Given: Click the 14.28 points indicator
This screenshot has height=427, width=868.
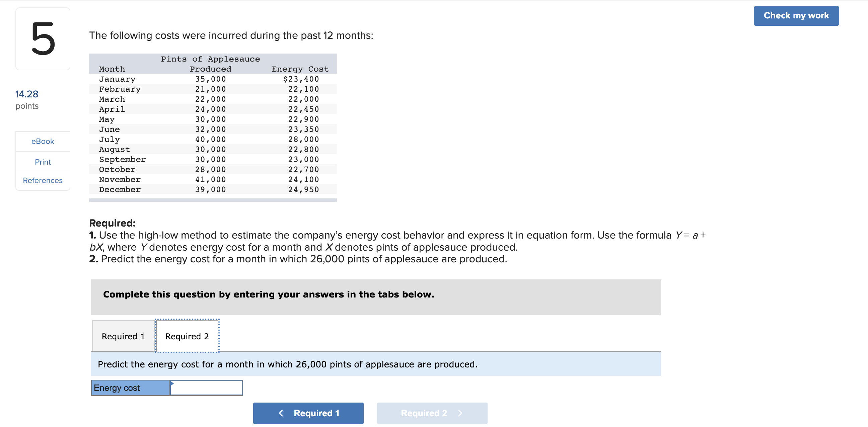Looking at the screenshot, I should click(x=27, y=100).
